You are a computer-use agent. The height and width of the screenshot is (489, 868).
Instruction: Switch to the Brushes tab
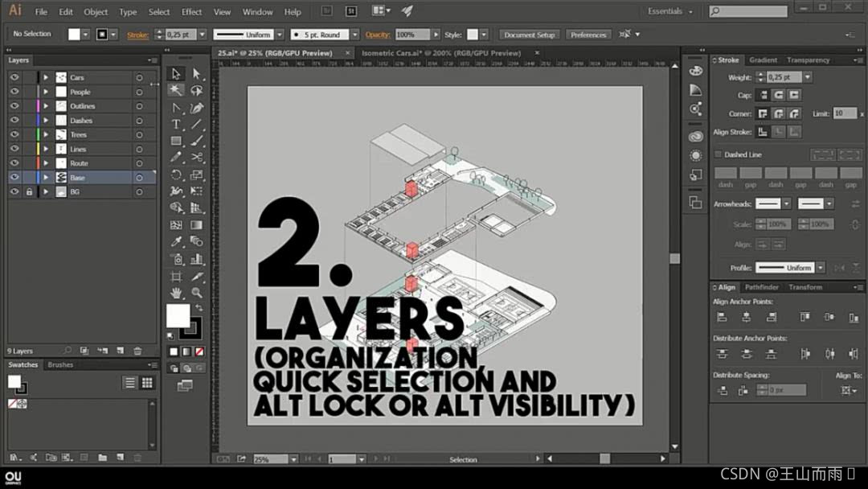coord(60,364)
